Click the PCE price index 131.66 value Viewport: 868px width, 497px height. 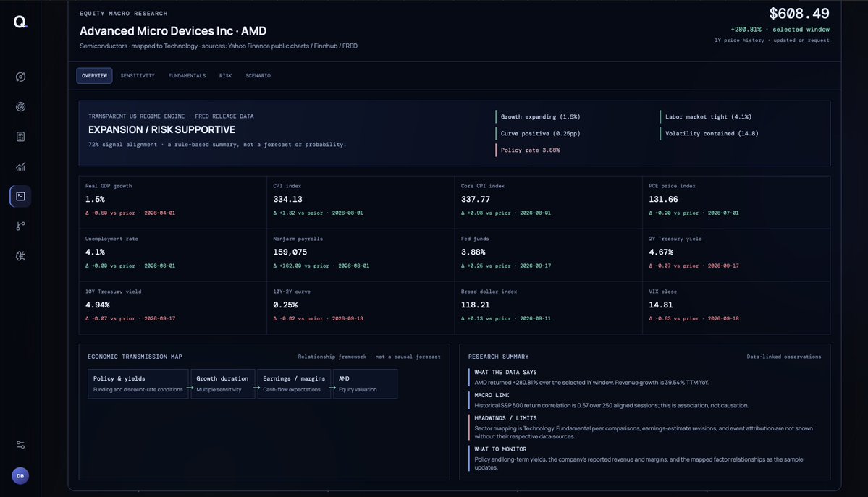pyautogui.click(x=663, y=199)
